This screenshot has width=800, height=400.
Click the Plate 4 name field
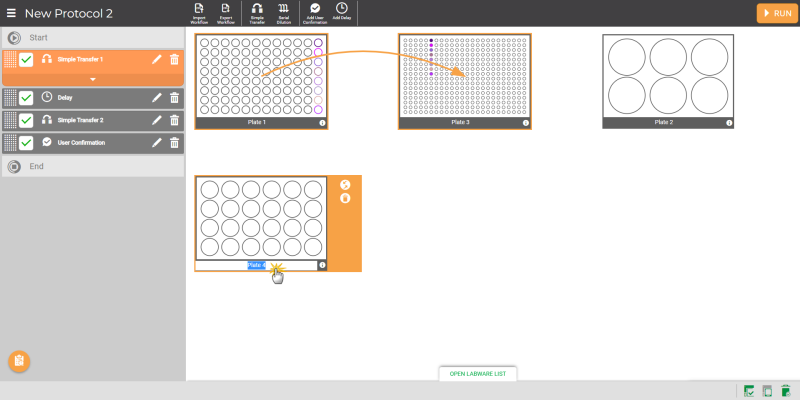point(256,265)
